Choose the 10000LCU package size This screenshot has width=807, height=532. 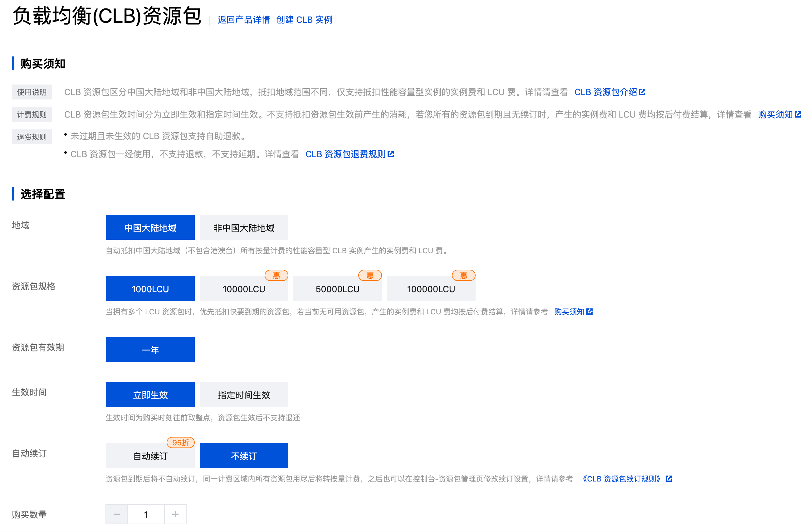[244, 289]
